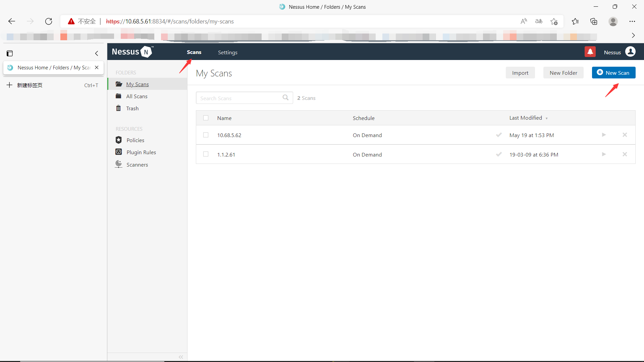The width and height of the screenshot is (644, 362).
Task: Click the Import button
Action: tap(520, 72)
